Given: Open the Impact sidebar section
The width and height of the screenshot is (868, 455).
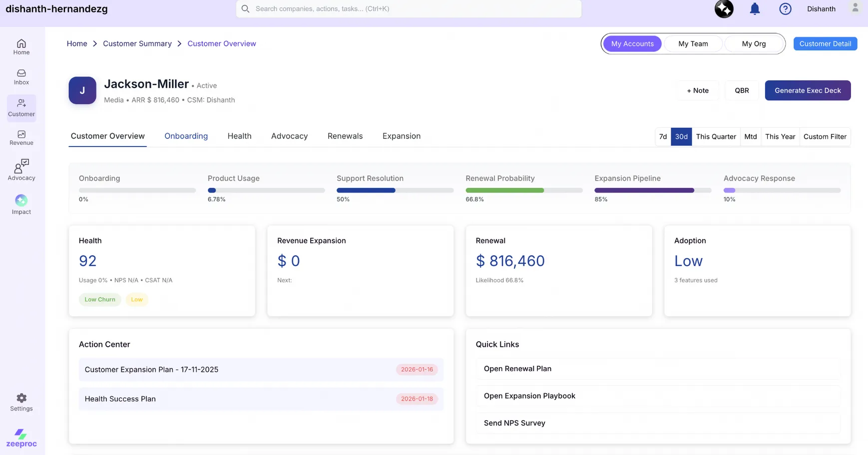Looking at the screenshot, I should coord(21,205).
